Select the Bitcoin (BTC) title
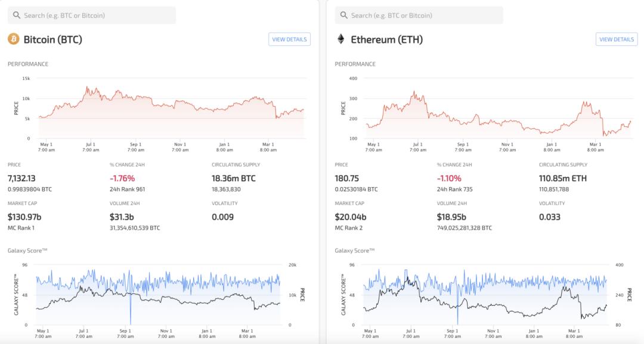The height and width of the screenshot is (344, 644). (x=53, y=39)
